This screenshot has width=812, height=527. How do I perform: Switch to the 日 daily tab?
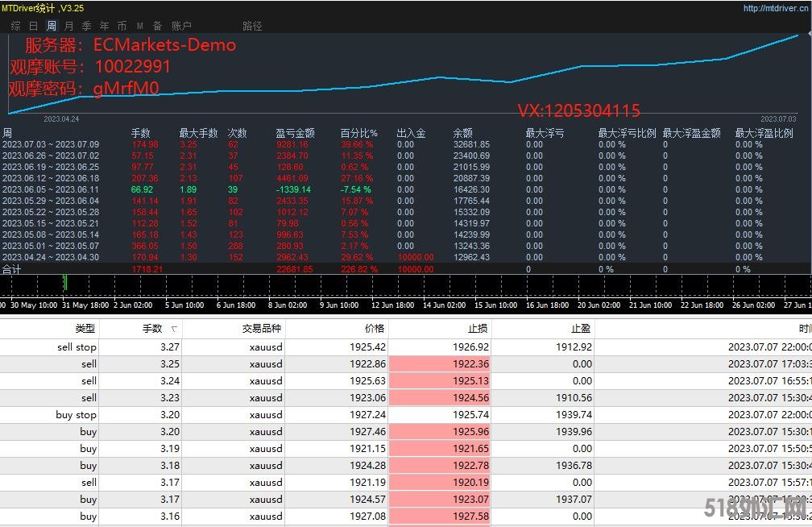tap(34, 26)
